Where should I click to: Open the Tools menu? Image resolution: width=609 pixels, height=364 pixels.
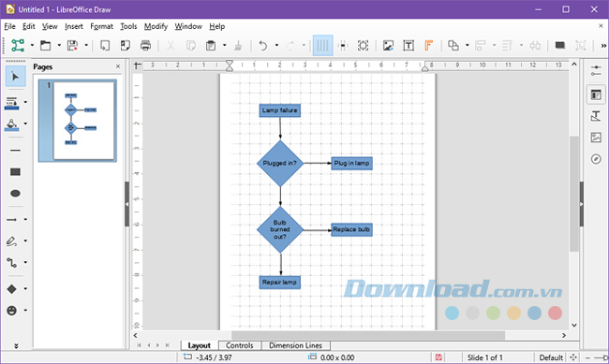coord(128,26)
